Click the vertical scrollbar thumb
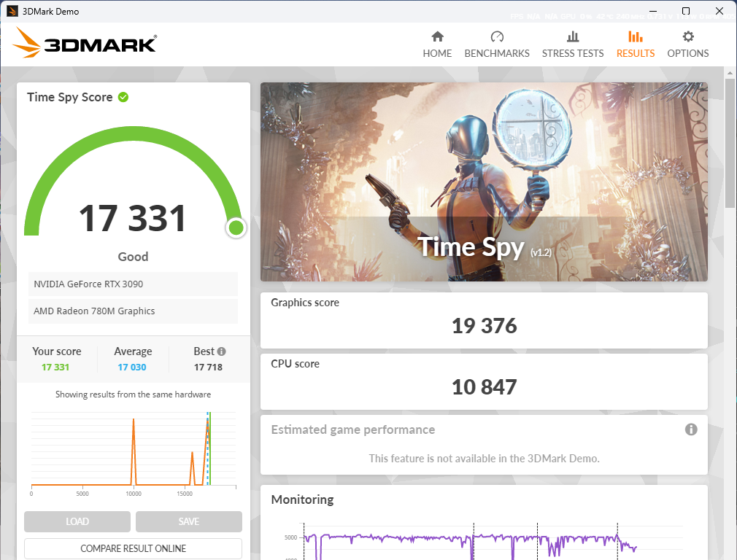 [730, 144]
